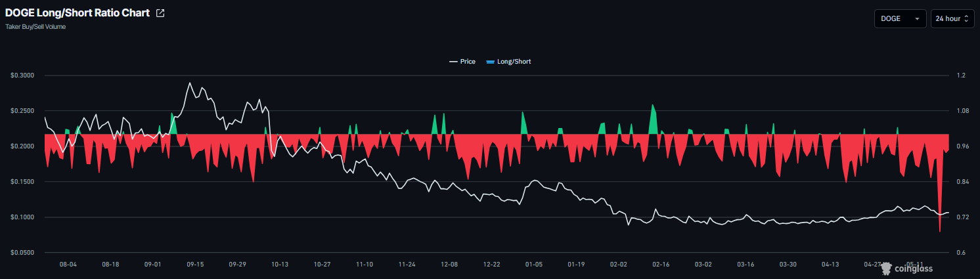Click the 08-18 date label
This screenshot has width=980, height=279.
pyautogui.click(x=110, y=265)
